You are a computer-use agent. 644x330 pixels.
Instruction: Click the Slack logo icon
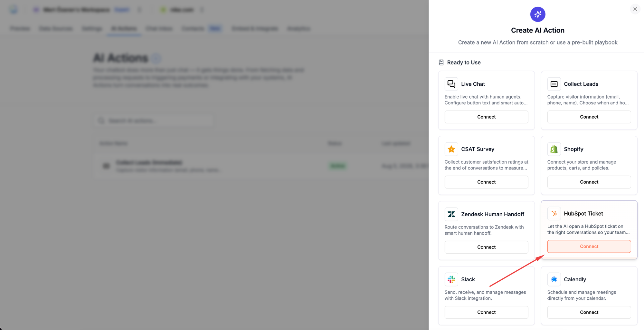(x=451, y=279)
